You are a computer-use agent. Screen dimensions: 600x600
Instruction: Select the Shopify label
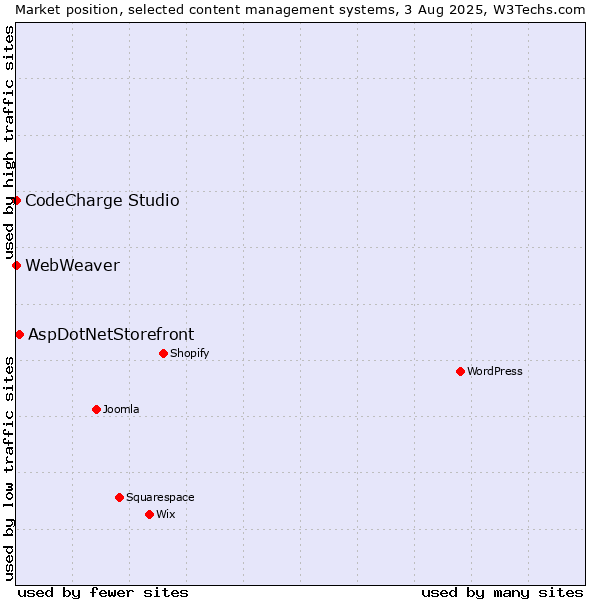tap(189, 354)
